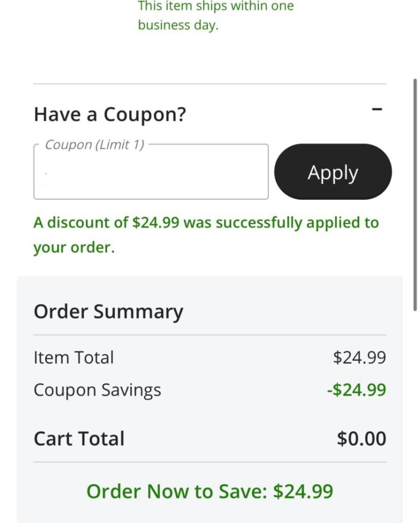Click the -$24.99 coupon savings value
The height and width of the screenshot is (523, 420).
pos(357,390)
